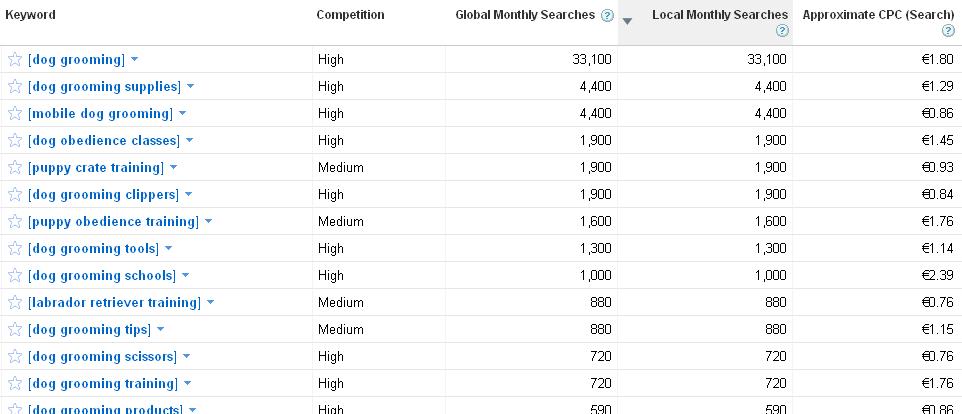Click sort arrow beside Local Monthly Searches
Image resolution: width=962 pixels, height=414 pixels.
626,21
